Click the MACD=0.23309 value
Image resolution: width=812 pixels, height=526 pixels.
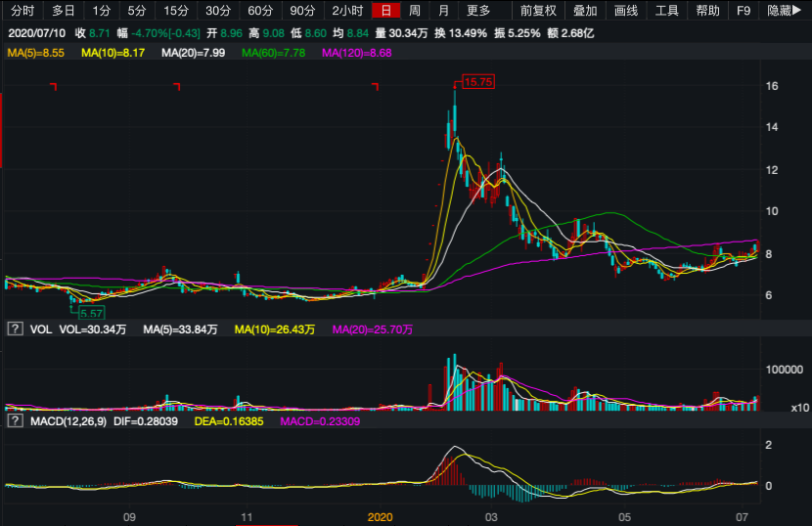coord(320,421)
